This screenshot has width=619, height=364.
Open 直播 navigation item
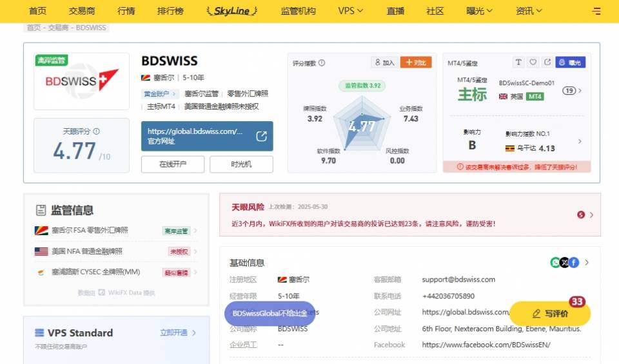(395, 11)
